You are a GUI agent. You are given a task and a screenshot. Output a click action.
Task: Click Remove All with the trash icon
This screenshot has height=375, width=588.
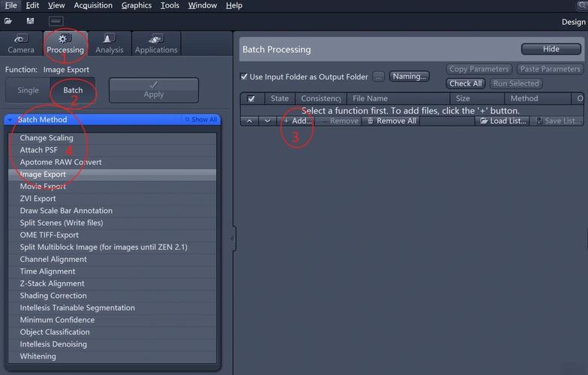[391, 121]
